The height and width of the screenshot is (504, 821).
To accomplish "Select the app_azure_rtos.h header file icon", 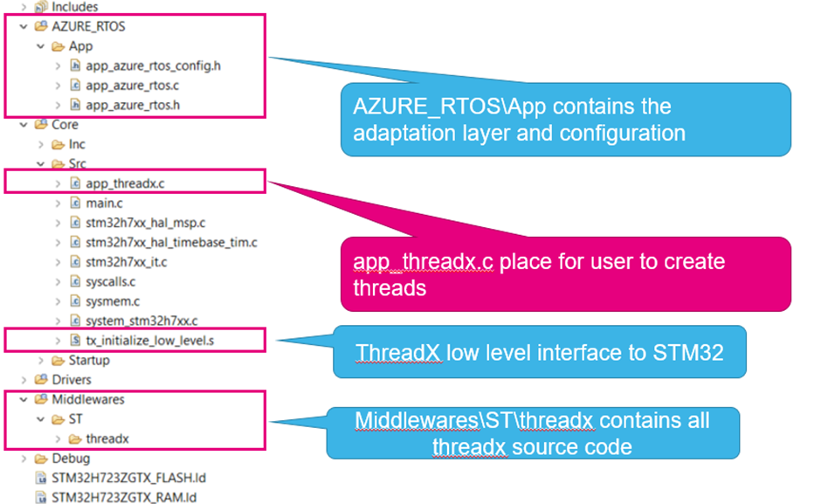I will coord(75,105).
